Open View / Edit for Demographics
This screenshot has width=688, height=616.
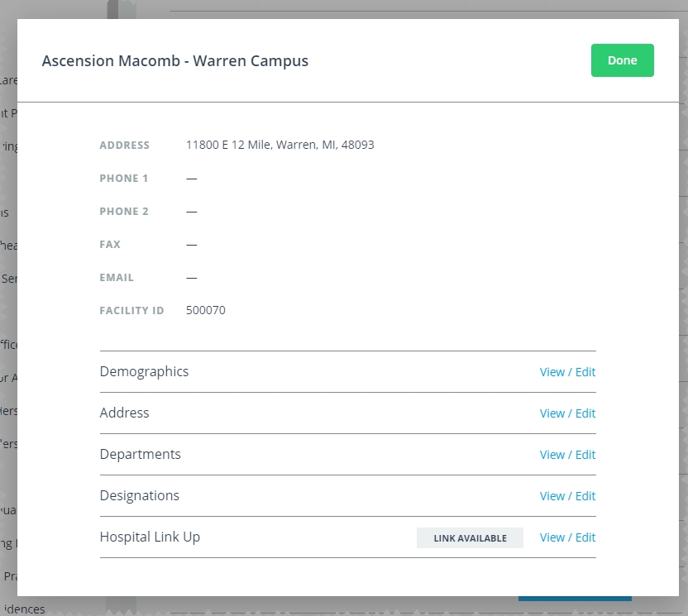click(567, 372)
